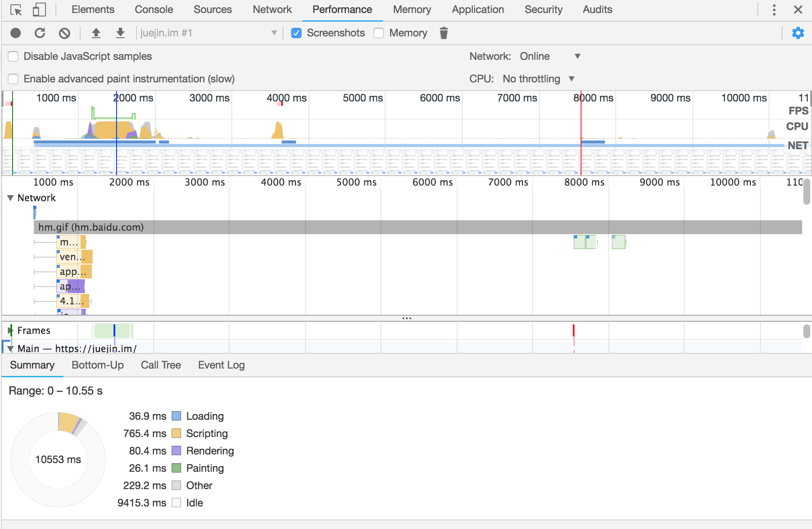This screenshot has width=812, height=529.
Task: Start recording with the record button
Action: click(16, 33)
